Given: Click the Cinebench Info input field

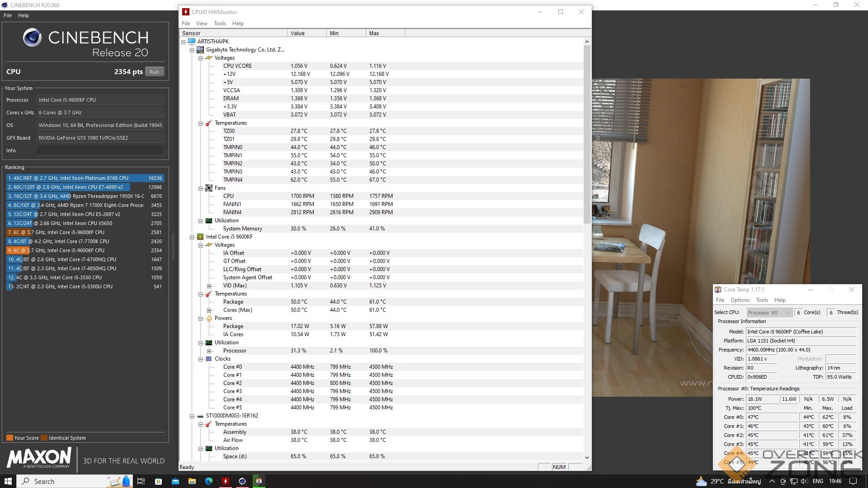Looking at the screenshot, I should point(100,150).
